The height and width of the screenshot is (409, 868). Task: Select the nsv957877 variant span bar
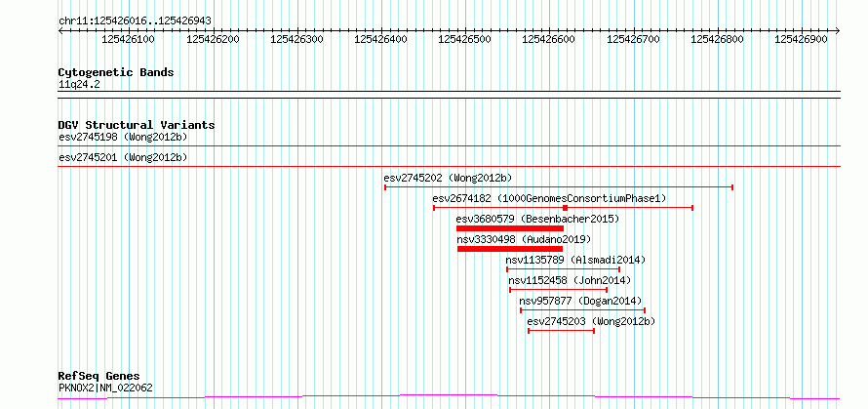click(x=583, y=310)
